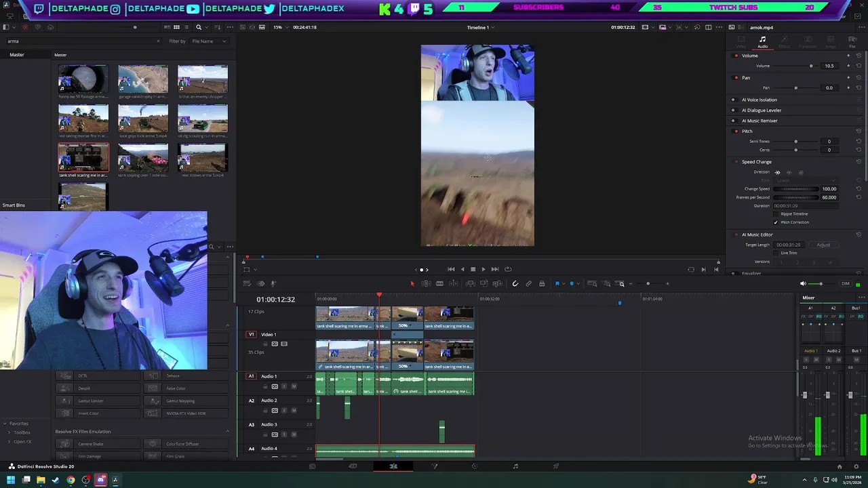Choose freeze frame speed direction
868x488 pixels.
pyautogui.click(x=801, y=172)
